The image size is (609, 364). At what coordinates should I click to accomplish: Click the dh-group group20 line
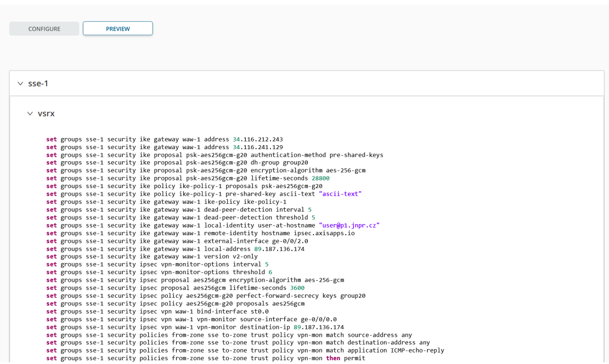177,163
